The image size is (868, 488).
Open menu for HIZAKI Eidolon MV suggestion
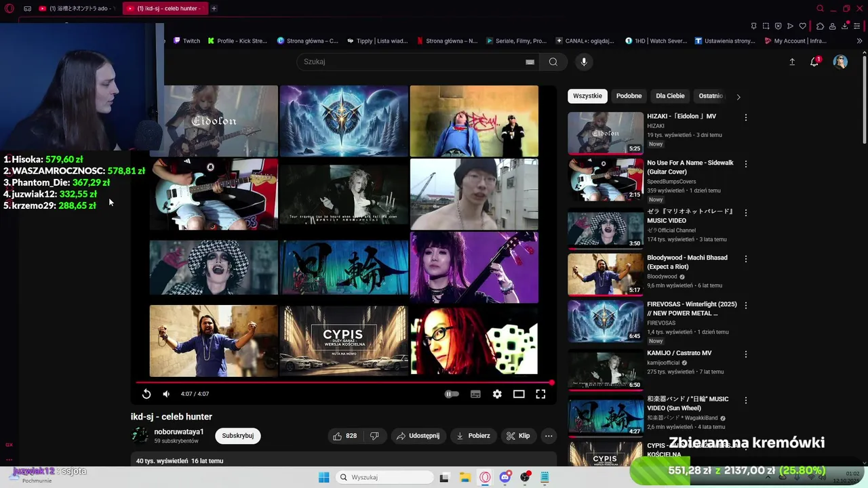746,117
